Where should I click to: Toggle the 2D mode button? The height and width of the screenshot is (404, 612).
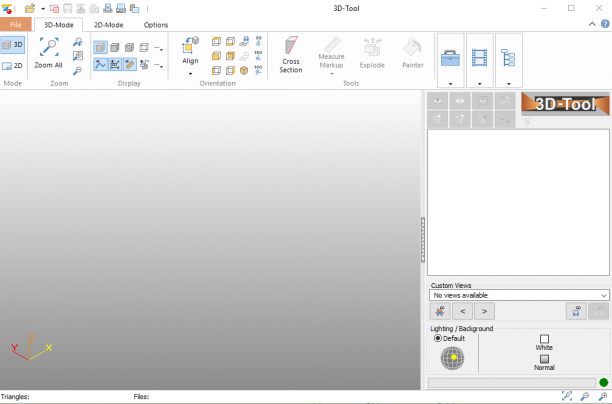tap(12, 66)
